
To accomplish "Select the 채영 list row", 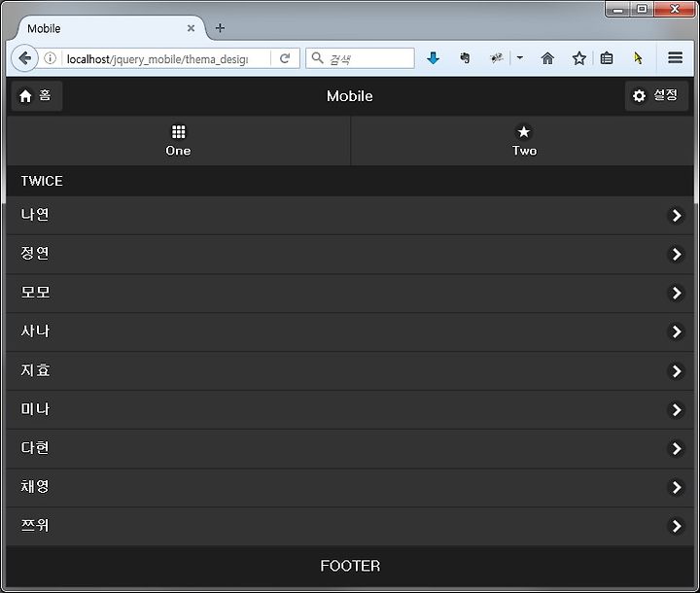I will pyautogui.click(x=350, y=487).
